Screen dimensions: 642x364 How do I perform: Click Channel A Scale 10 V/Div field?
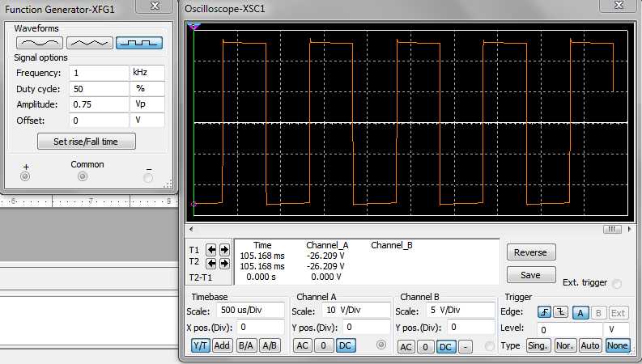click(356, 310)
